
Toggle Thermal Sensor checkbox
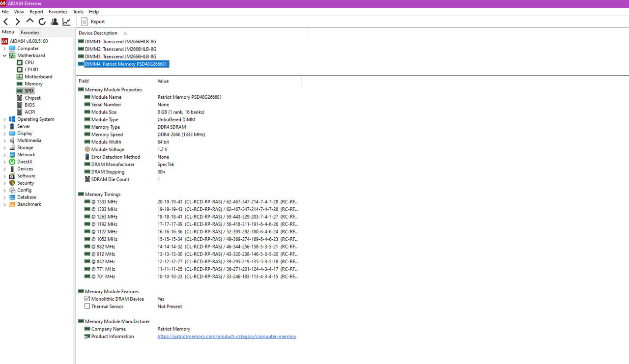click(x=87, y=306)
